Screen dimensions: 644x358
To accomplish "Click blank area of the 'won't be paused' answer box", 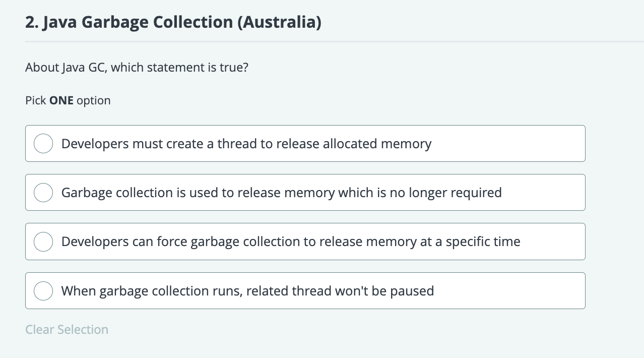I will [509, 291].
